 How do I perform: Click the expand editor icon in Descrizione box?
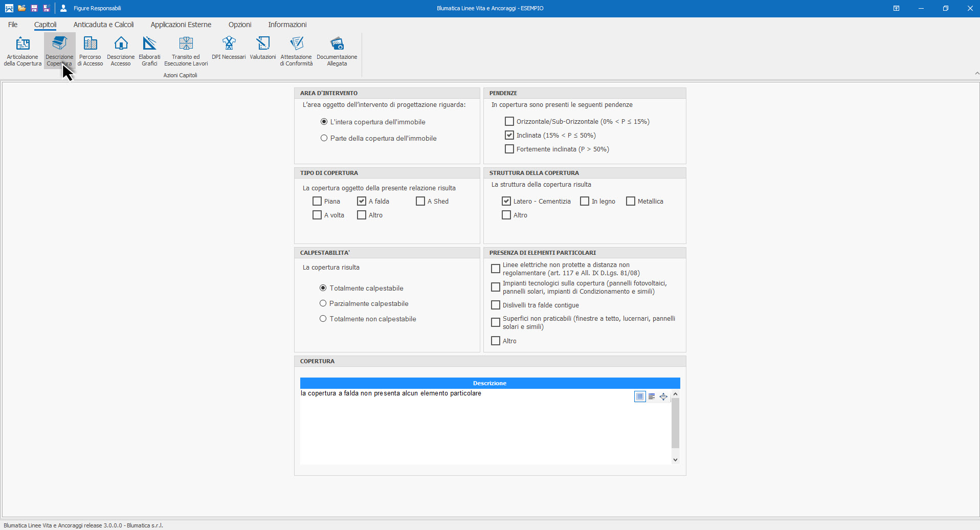coord(663,396)
